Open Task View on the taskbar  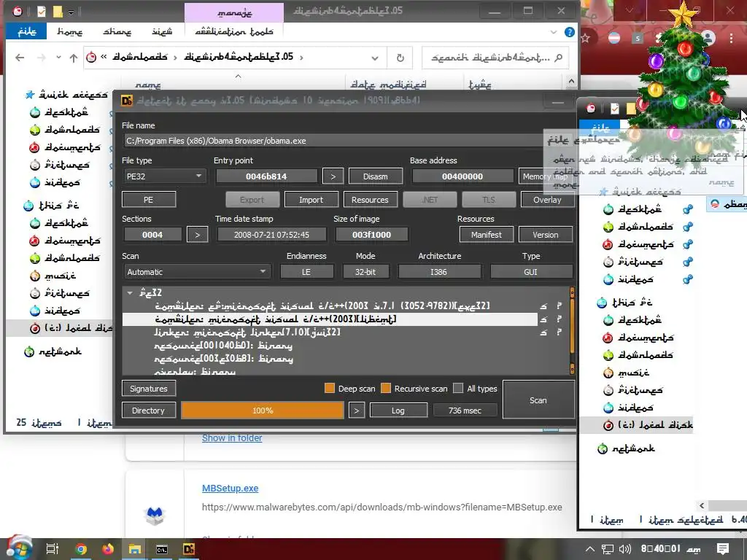click(53, 549)
